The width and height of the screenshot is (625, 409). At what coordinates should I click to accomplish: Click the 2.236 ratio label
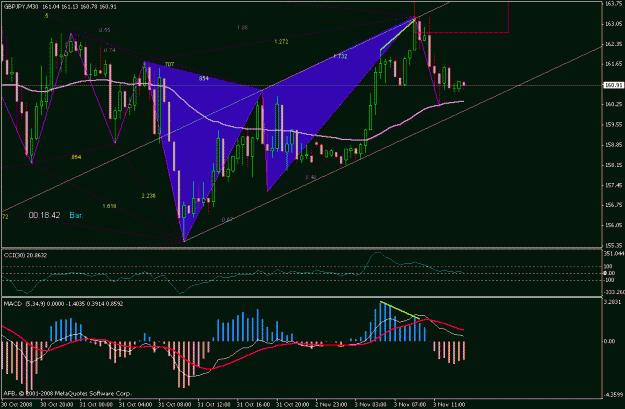(x=148, y=196)
